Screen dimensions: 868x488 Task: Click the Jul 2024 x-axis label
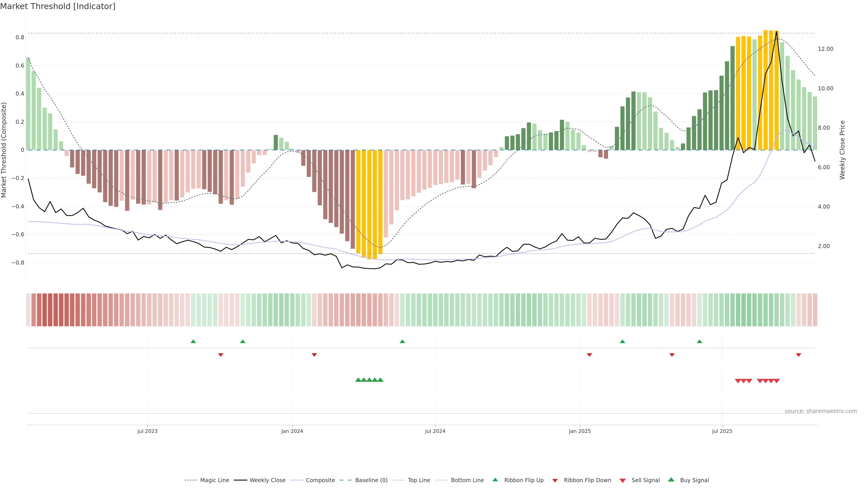click(435, 431)
